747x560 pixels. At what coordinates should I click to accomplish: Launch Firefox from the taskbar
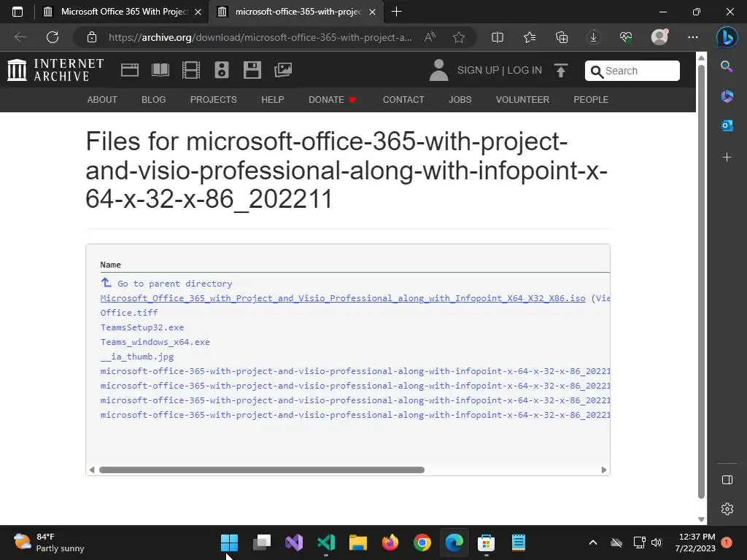(x=390, y=542)
